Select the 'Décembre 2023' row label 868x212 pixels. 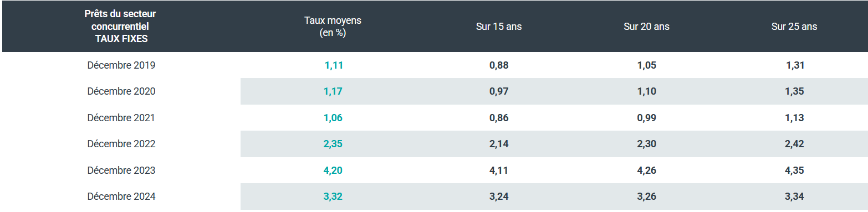pyautogui.click(x=121, y=170)
